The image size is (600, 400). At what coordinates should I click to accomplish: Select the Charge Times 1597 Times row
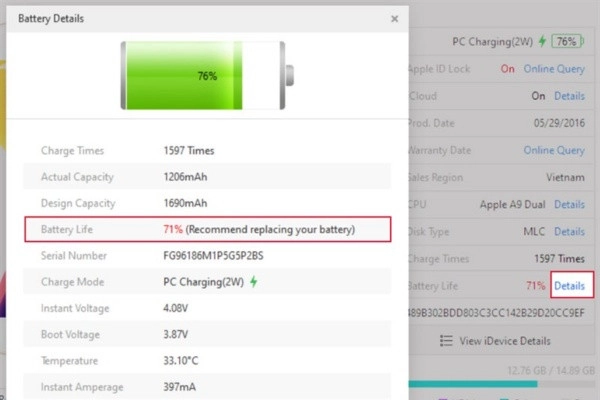click(x=208, y=151)
